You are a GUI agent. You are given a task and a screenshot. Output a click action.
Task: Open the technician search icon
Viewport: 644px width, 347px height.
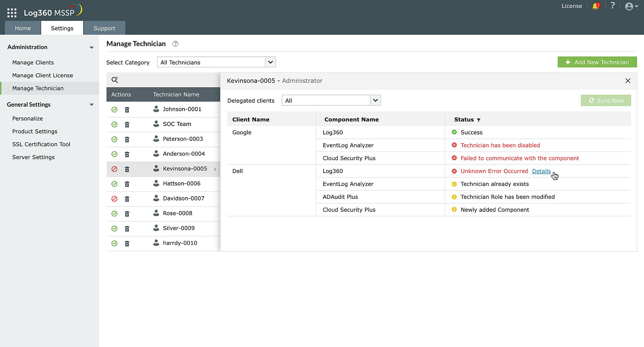click(x=115, y=80)
